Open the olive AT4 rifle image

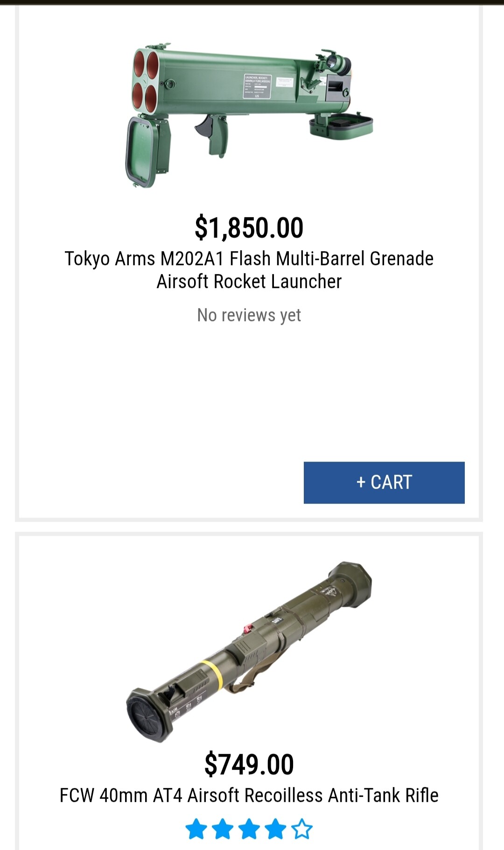(249, 651)
